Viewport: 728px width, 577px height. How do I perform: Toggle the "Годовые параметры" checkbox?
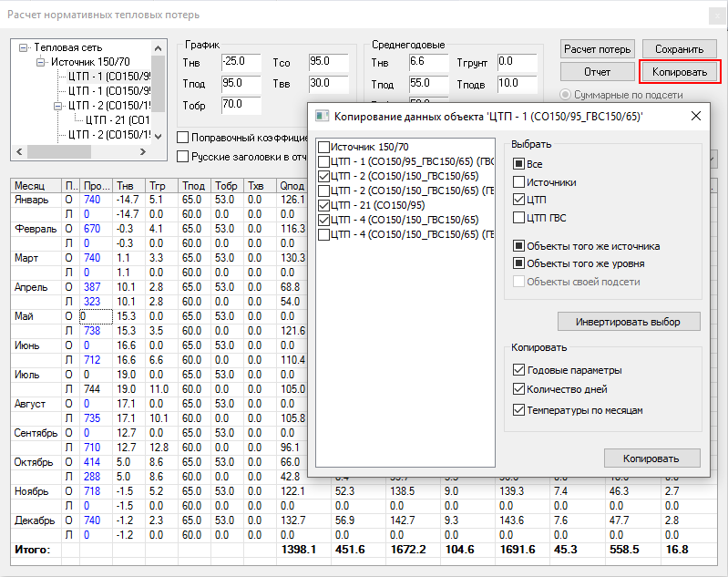point(519,370)
